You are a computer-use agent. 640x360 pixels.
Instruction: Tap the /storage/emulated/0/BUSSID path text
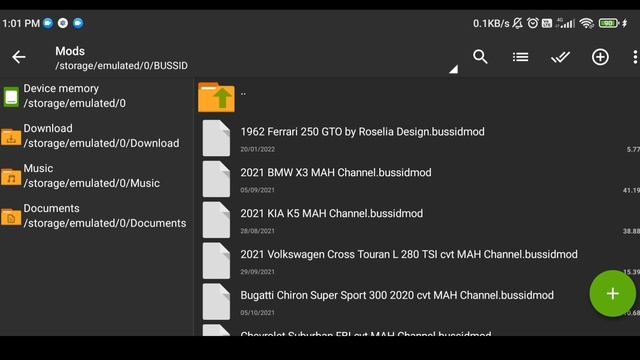coord(122,66)
